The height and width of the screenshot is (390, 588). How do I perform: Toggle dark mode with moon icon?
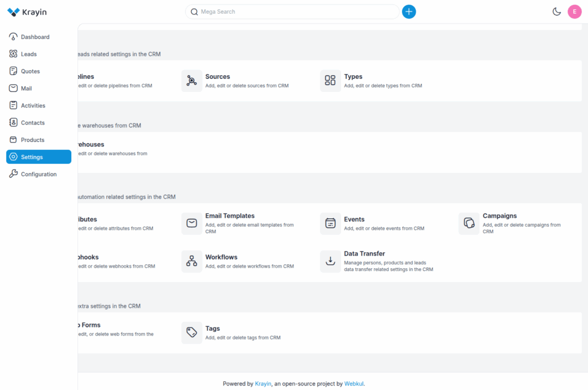click(x=556, y=11)
